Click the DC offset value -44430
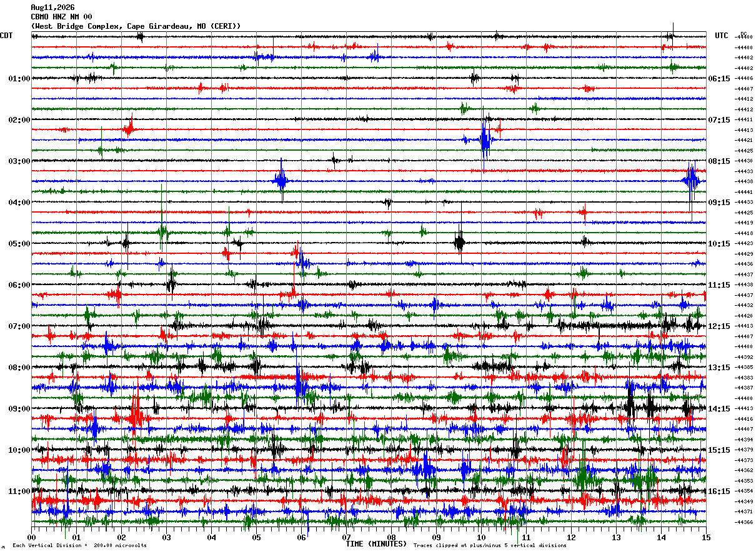This screenshot has height=554, width=756. pyautogui.click(x=744, y=161)
